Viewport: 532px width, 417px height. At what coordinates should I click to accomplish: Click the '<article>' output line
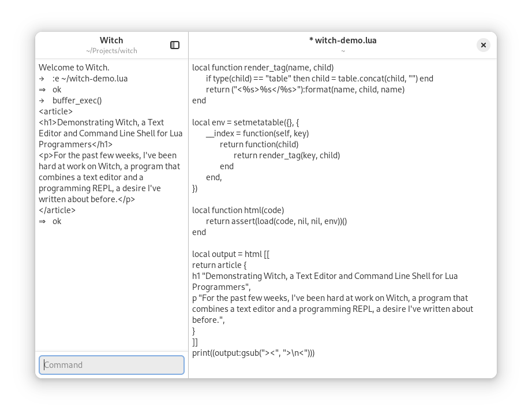pyautogui.click(x=55, y=111)
